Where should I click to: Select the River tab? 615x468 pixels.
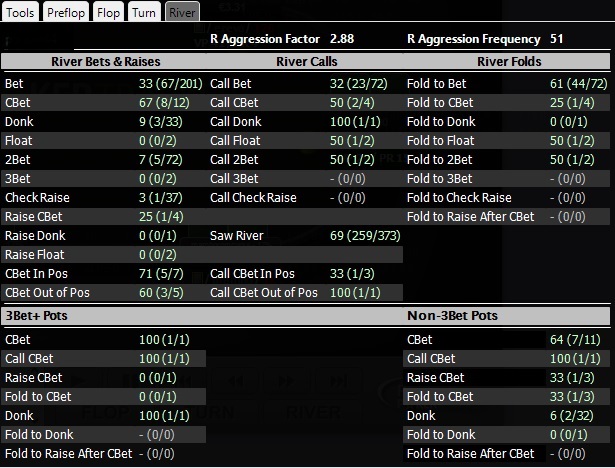pyautogui.click(x=182, y=12)
